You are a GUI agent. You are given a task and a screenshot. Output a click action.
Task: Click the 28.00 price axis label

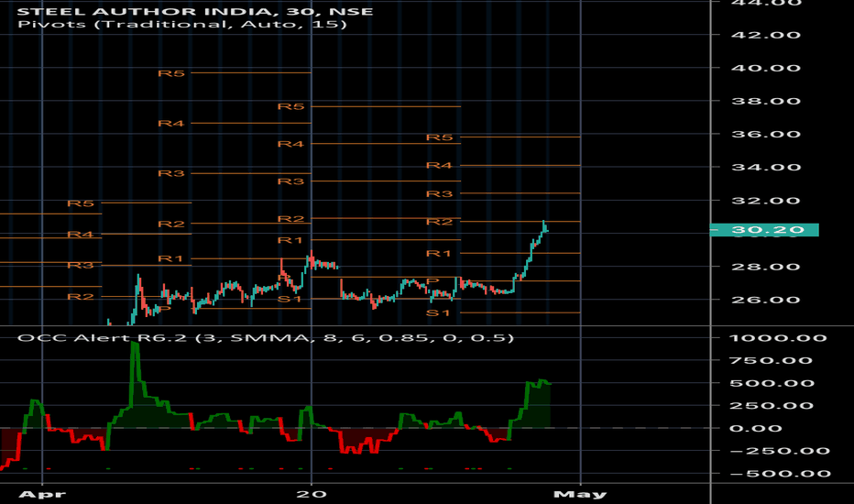pyautogui.click(x=766, y=267)
